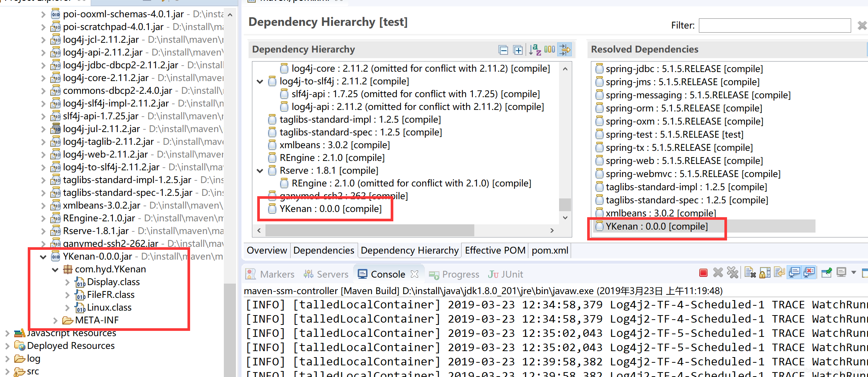Click Dependency Hierarchy vertical scrollbar thumb

point(565,205)
